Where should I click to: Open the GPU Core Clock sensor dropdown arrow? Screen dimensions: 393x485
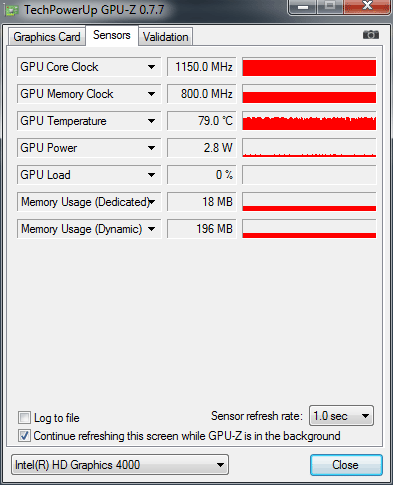point(151,67)
